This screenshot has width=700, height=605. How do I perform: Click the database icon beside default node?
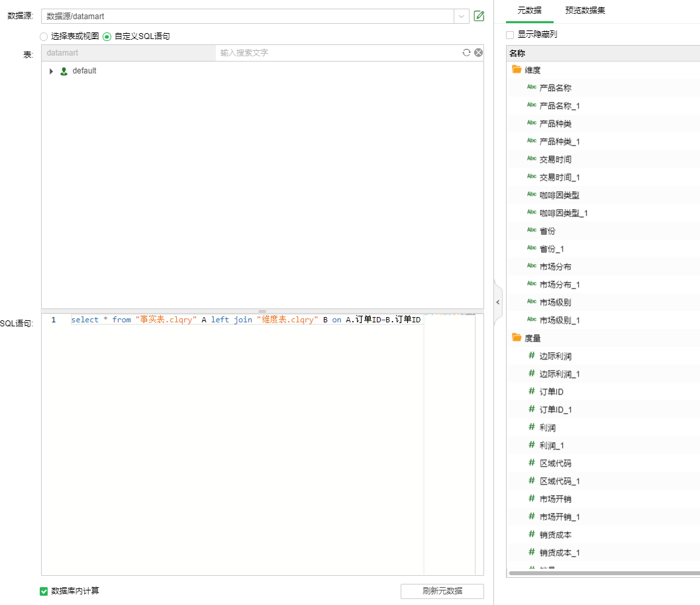pyautogui.click(x=63, y=70)
